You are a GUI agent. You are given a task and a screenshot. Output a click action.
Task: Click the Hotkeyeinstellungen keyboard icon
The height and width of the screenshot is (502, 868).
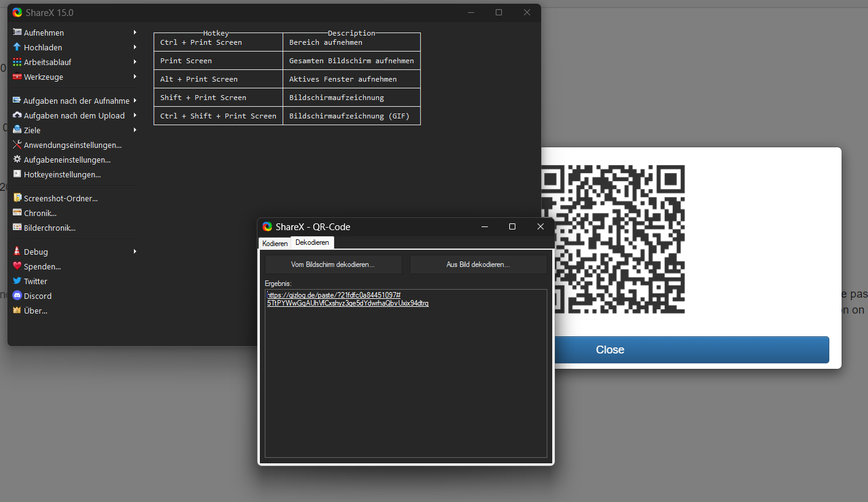point(17,174)
